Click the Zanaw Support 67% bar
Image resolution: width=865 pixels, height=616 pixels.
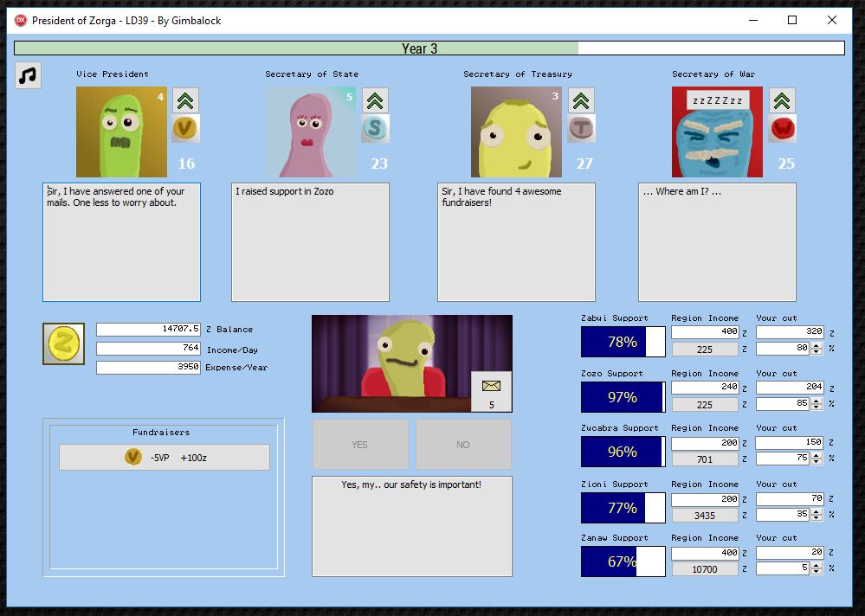pyautogui.click(x=623, y=561)
